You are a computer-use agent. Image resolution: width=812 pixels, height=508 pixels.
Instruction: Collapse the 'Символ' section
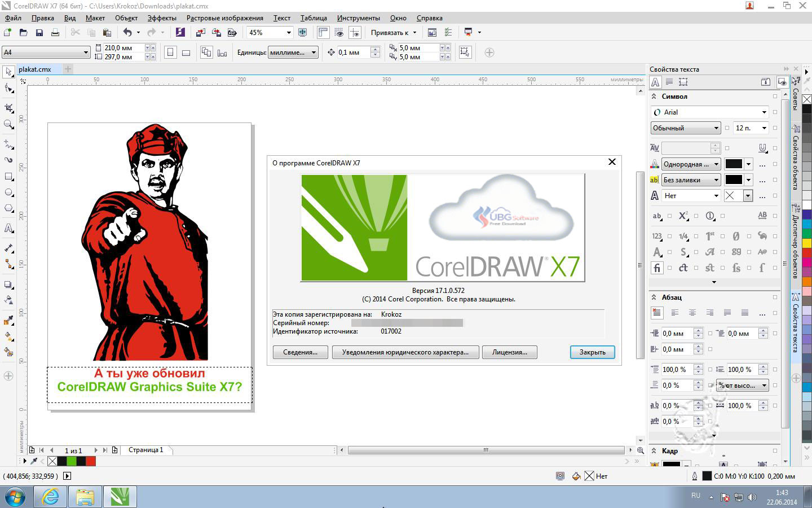point(654,97)
